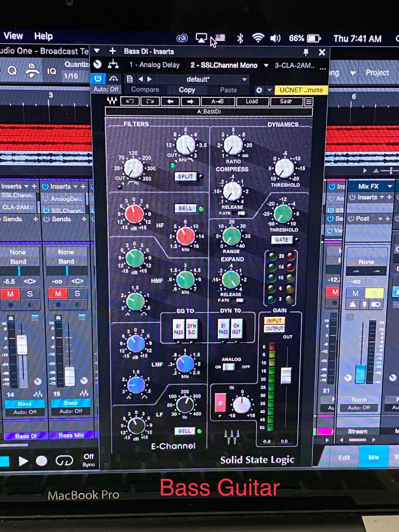Click the Bass DI channel volume fader
This screenshot has height=532, width=399.
point(22,345)
